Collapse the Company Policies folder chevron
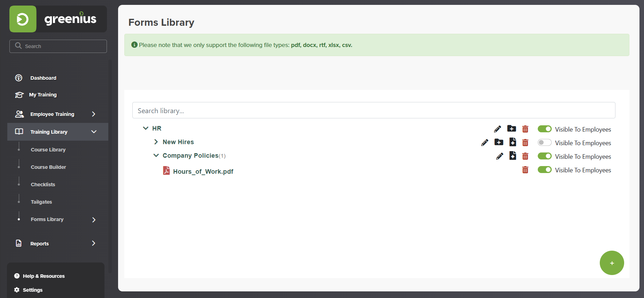 pos(156,155)
